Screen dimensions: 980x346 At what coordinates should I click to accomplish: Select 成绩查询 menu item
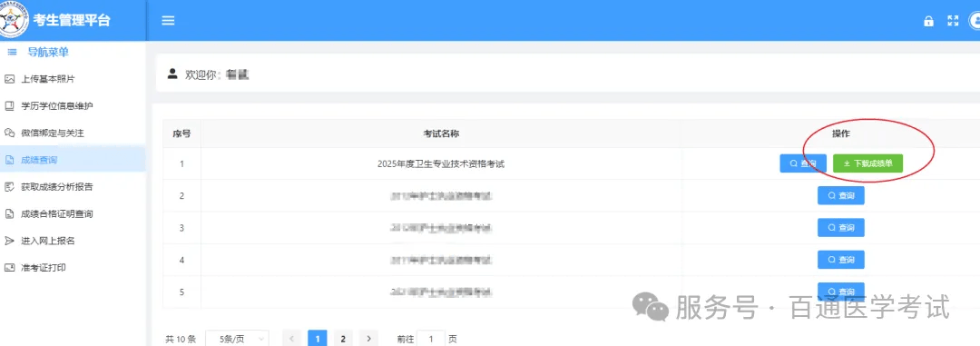tap(73, 160)
